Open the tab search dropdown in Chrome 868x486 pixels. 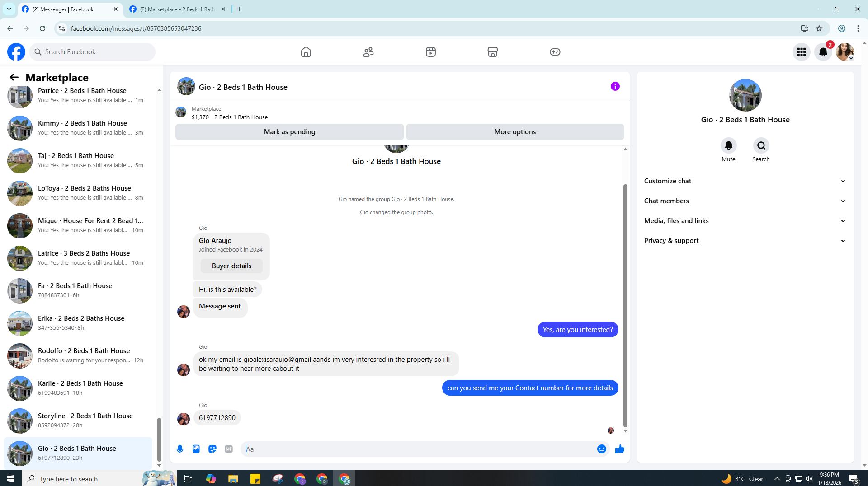(9, 9)
